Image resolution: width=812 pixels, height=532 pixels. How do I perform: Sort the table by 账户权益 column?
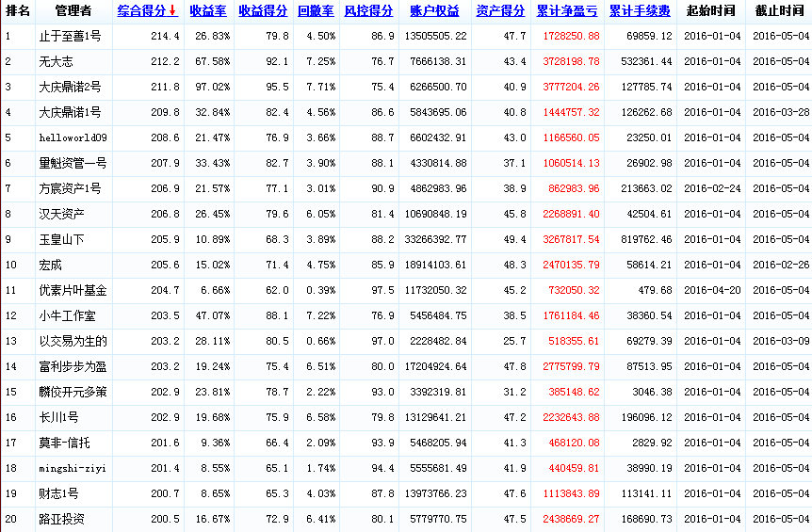point(435,11)
